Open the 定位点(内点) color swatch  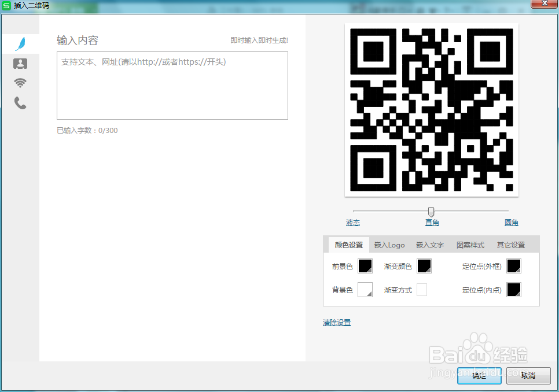(514, 290)
